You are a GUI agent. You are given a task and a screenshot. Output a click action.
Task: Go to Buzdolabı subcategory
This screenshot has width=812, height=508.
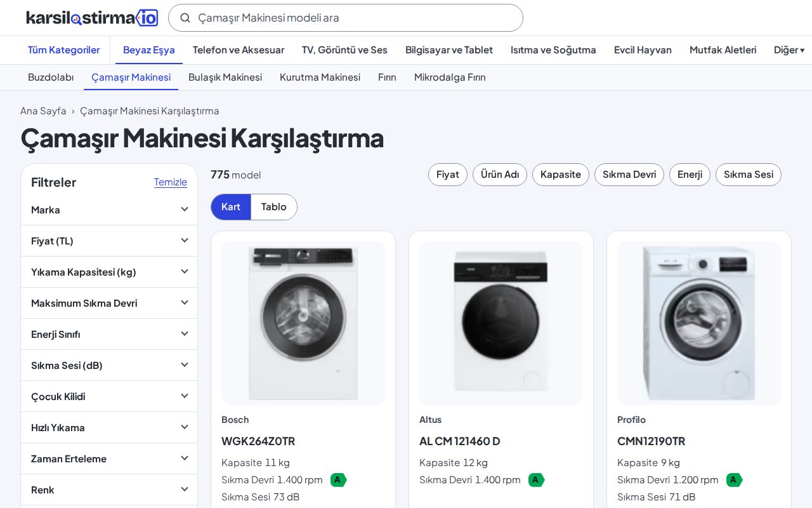51,77
